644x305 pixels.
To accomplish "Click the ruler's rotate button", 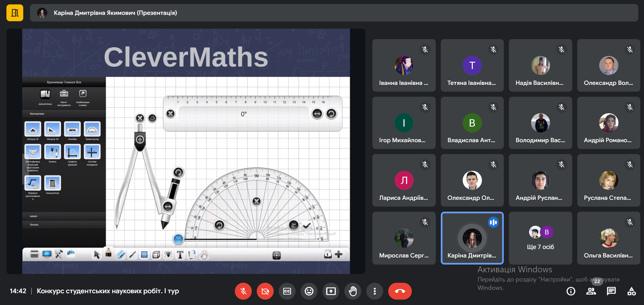I will pyautogui.click(x=331, y=114).
